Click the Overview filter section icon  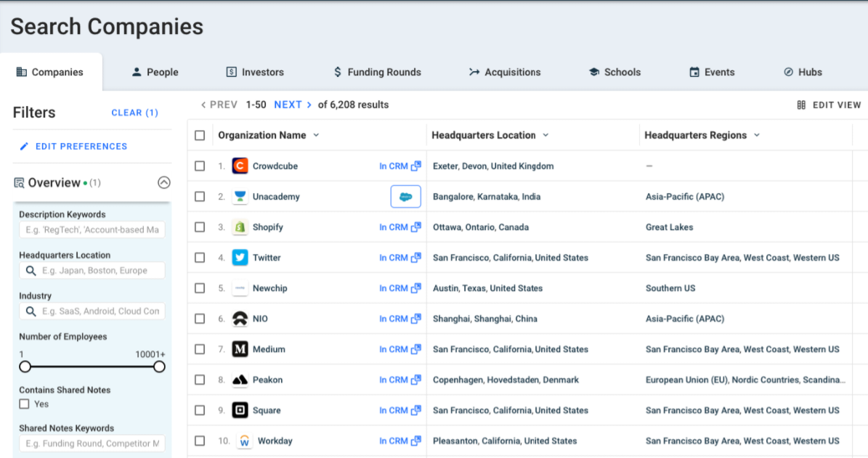pyautogui.click(x=19, y=182)
